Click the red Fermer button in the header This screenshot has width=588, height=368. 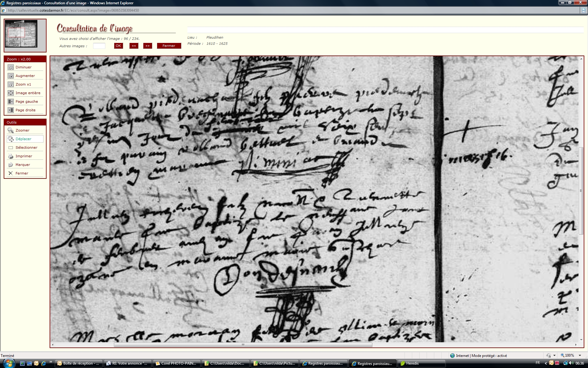pyautogui.click(x=169, y=46)
